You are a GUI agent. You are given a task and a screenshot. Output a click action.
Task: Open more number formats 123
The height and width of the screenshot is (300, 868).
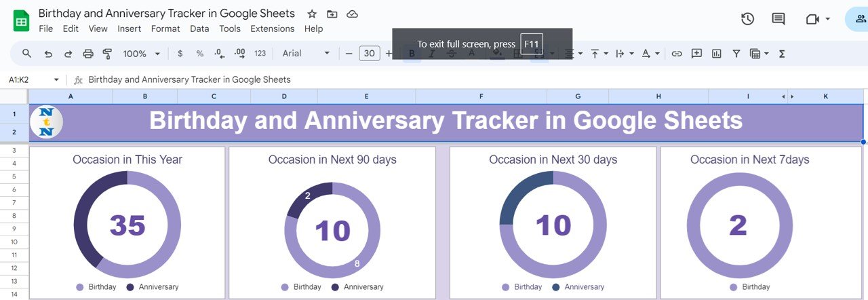[260, 53]
